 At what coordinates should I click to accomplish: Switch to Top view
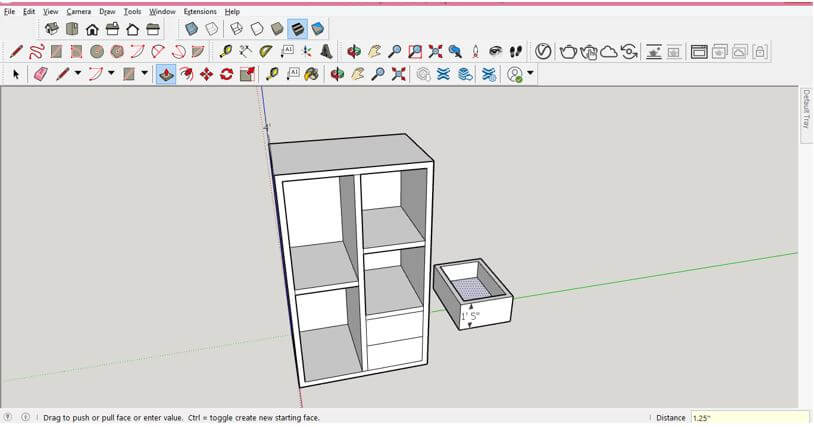coord(72,29)
